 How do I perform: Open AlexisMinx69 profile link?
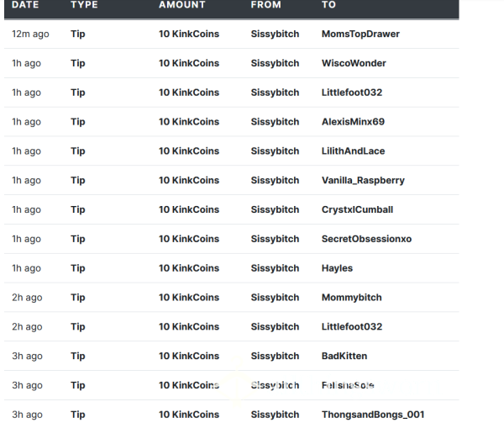click(x=353, y=122)
